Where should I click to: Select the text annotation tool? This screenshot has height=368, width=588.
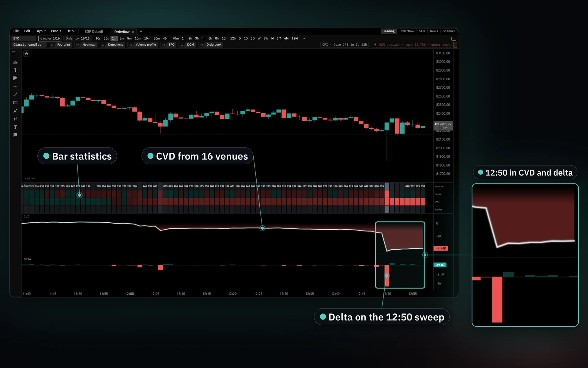(15, 127)
